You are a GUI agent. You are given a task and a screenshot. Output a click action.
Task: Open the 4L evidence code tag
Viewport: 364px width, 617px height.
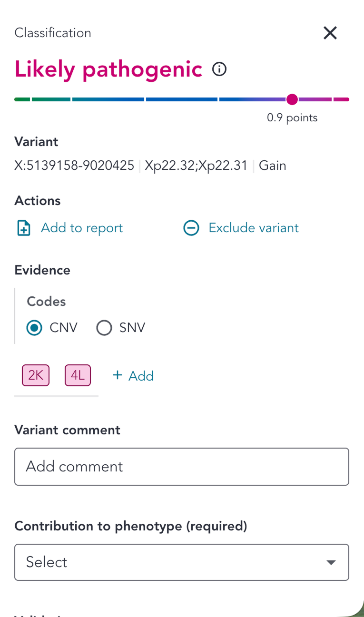click(78, 376)
